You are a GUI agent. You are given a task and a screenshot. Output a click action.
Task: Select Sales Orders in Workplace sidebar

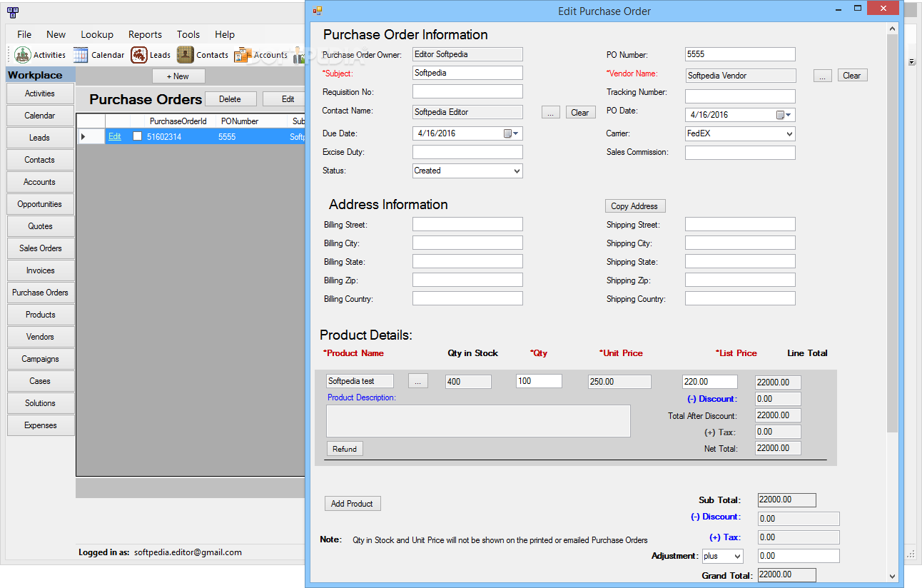[40, 248]
